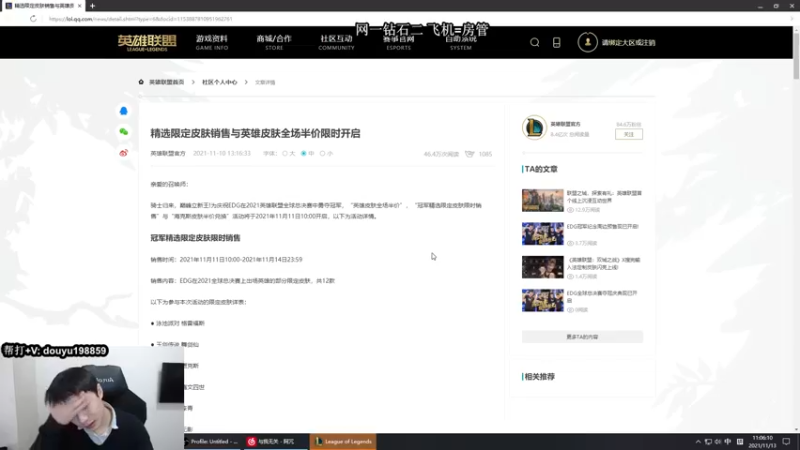Open NetEase music taskbar item

[274, 442]
